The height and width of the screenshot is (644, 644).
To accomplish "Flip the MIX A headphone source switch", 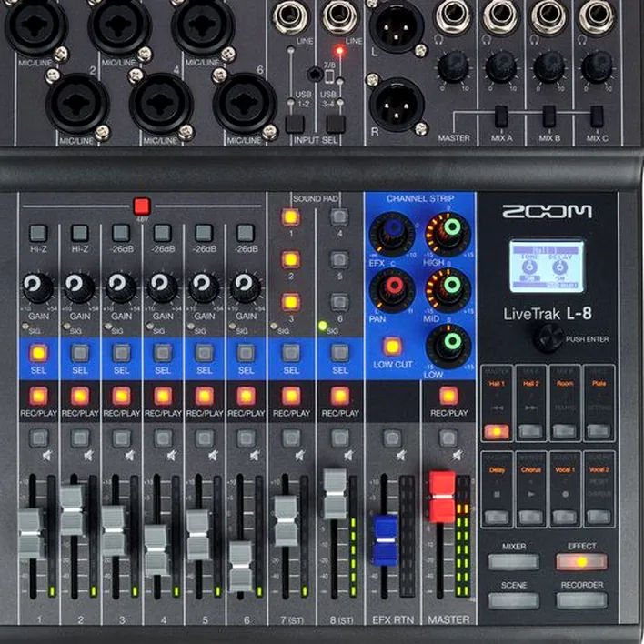I will [501, 116].
